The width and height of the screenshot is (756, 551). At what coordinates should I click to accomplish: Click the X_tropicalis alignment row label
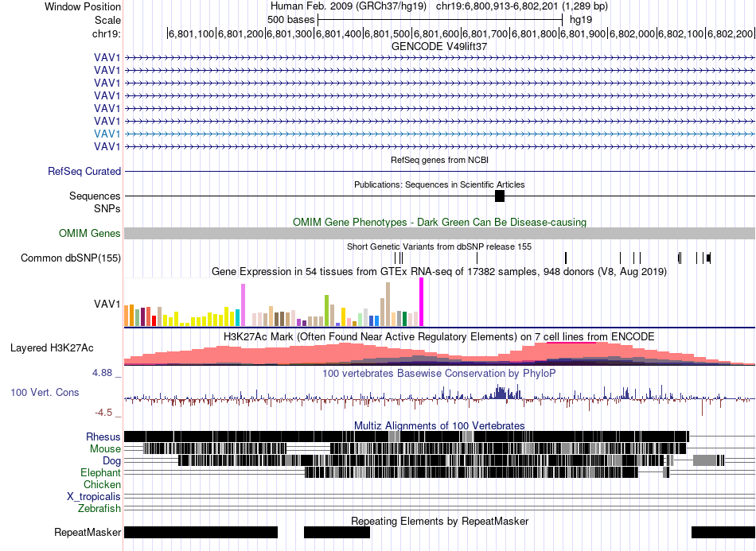(94, 497)
